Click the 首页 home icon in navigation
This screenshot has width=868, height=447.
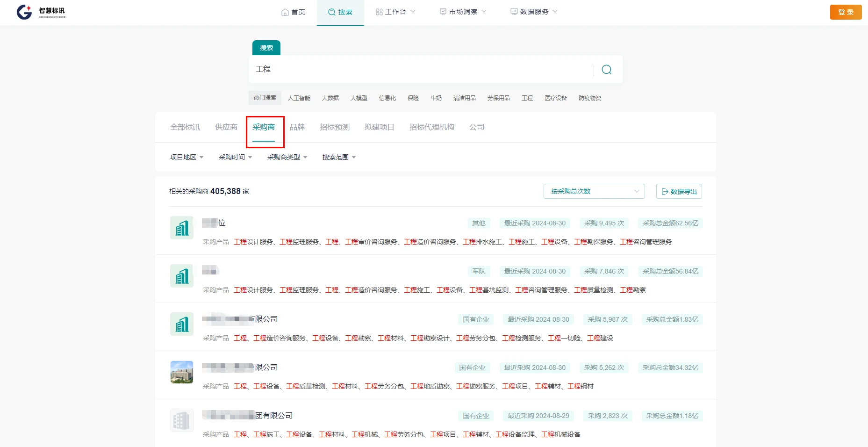tap(286, 12)
